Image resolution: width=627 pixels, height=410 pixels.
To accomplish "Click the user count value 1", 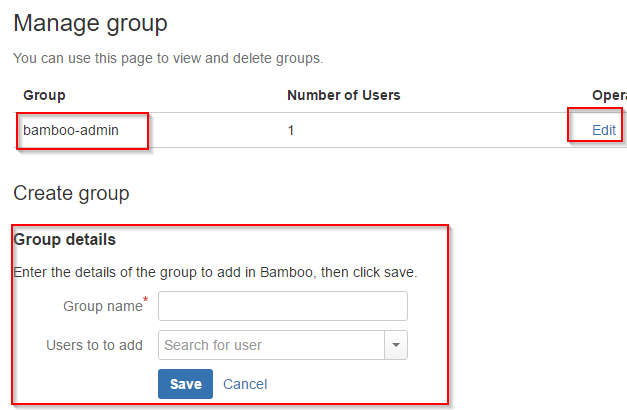I will coord(291,130).
